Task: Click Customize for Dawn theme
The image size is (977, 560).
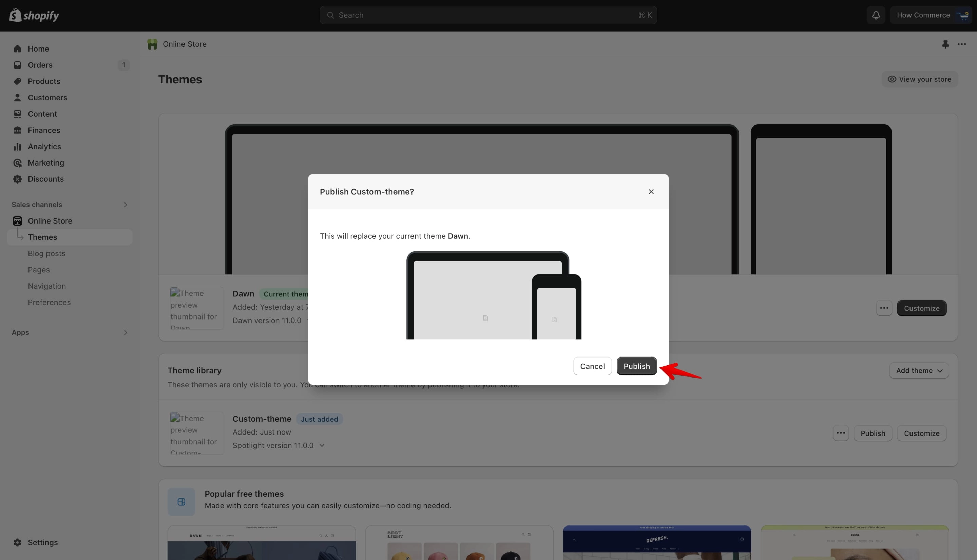Action: click(x=922, y=308)
